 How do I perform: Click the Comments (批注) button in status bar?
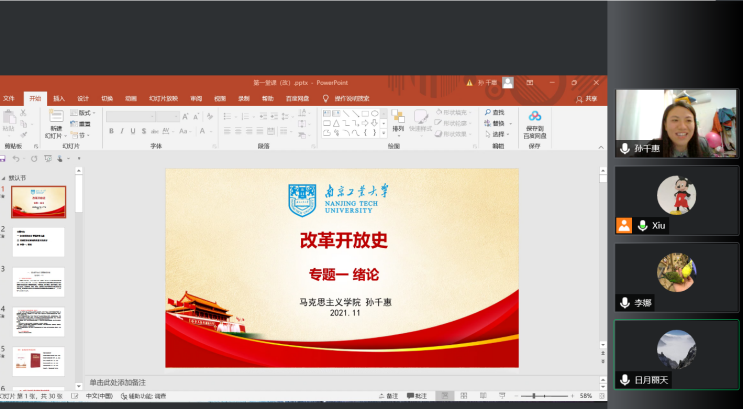(x=417, y=396)
